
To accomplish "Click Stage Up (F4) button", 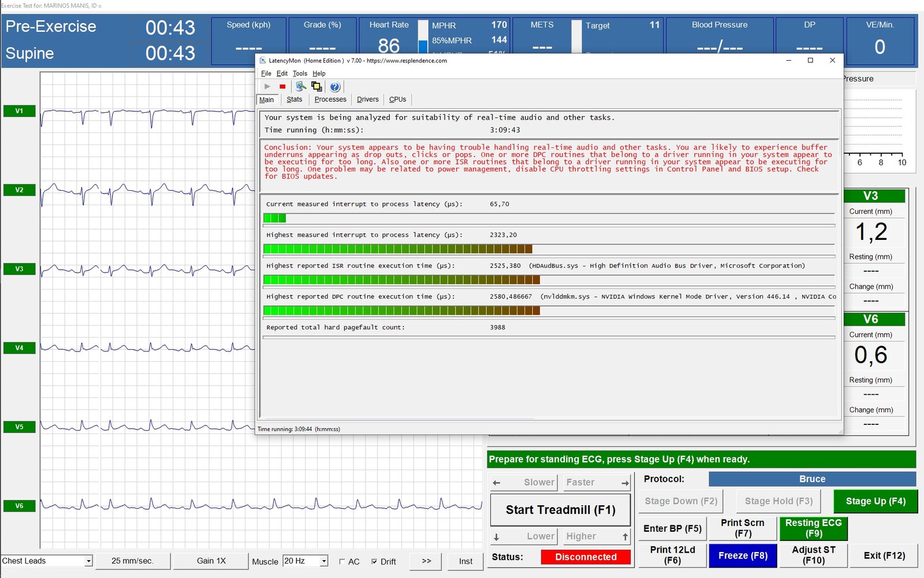I will [x=875, y=501].
